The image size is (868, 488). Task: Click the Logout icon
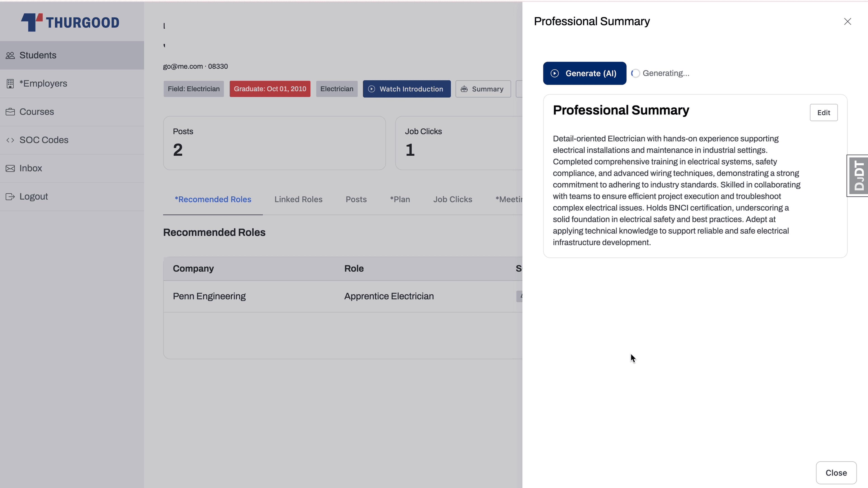tap(10, 196)
